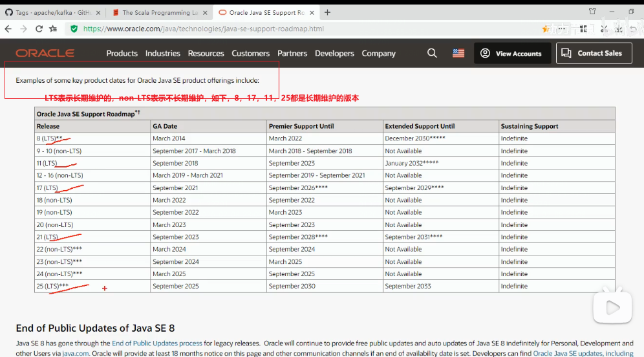
Task: Open the Customers menu
Action: [250, 54]
